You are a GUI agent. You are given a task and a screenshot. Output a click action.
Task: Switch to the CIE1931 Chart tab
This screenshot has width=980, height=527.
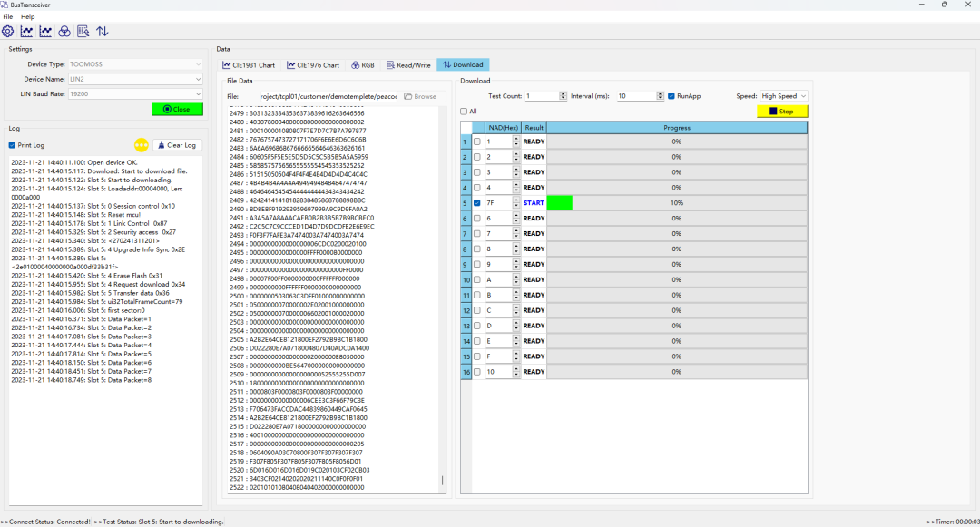(249, 65)
